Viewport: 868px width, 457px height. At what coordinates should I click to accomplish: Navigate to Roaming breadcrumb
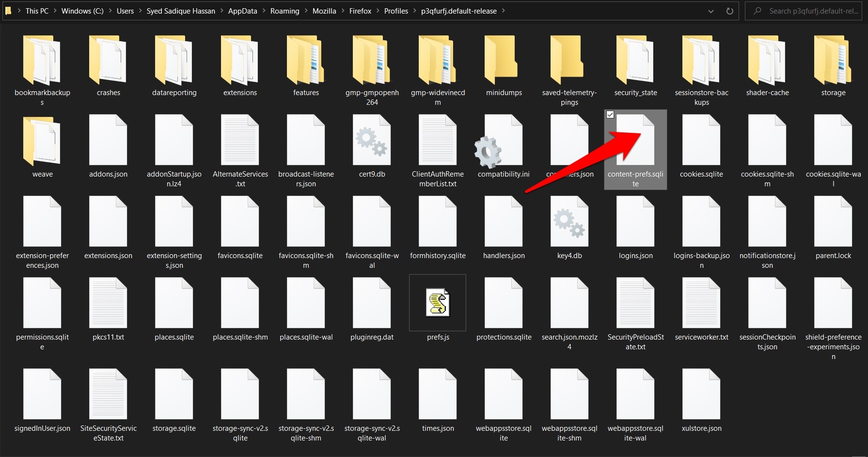coord(284,11)
